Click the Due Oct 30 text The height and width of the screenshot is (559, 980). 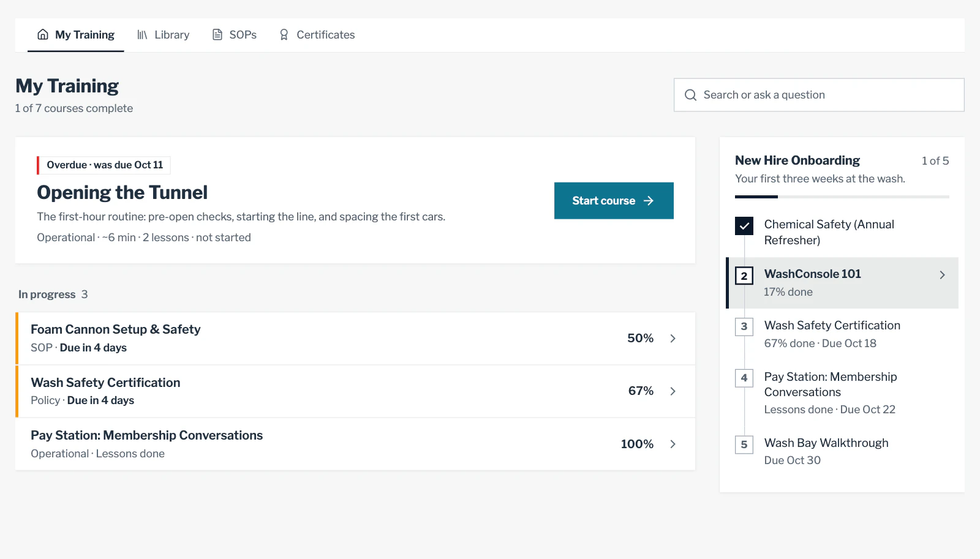[792, 460]
